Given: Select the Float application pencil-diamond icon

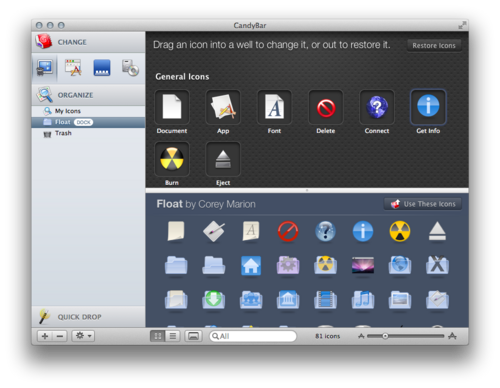Looking at the screenshot, I should [213, 231].
